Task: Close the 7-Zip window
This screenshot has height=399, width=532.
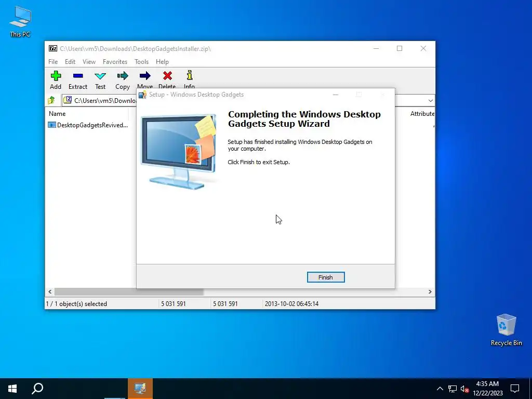Action: click(x=423, y=48)
